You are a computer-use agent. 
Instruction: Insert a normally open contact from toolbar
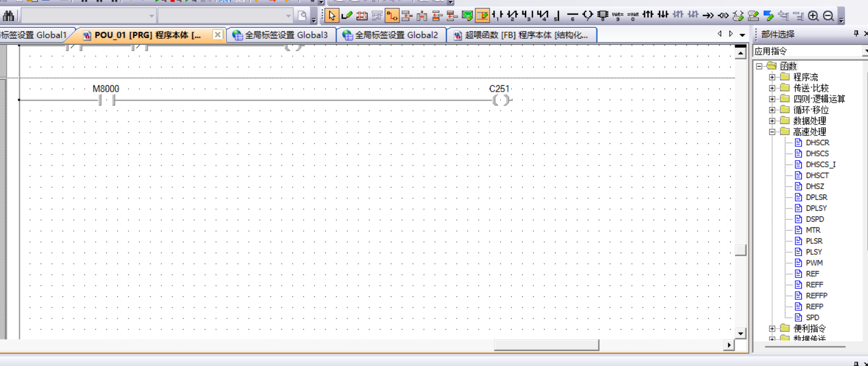497,16
